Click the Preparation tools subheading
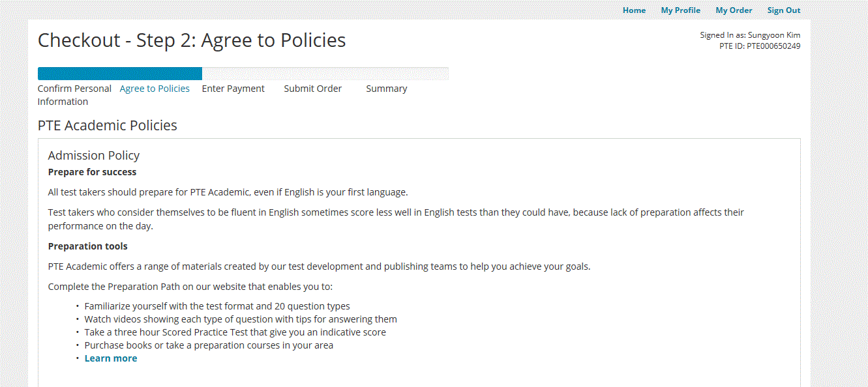 [x=87, y=246]
